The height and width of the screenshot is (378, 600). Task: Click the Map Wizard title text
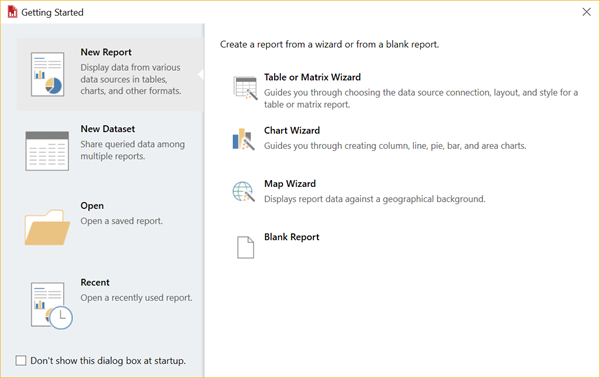pos(290,184)
